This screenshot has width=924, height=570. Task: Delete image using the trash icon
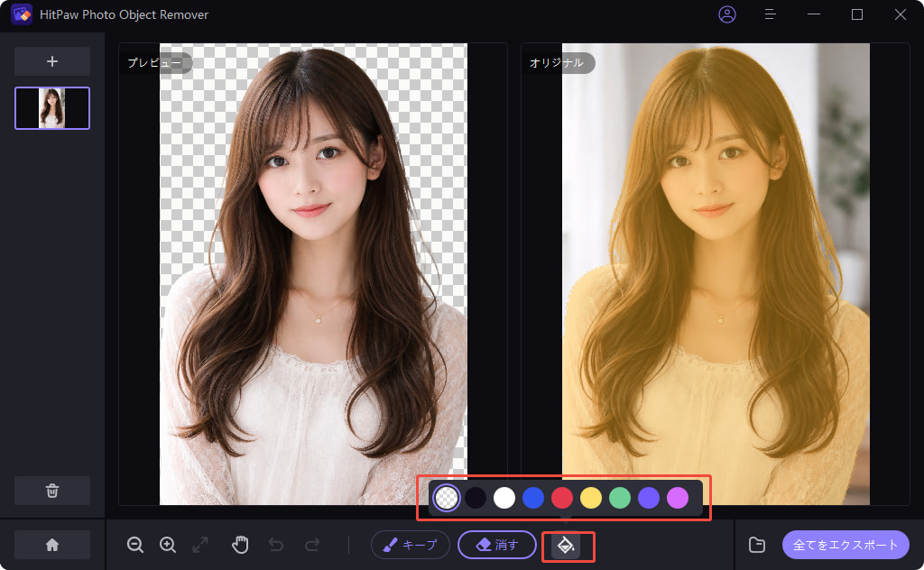click(52, 491)
